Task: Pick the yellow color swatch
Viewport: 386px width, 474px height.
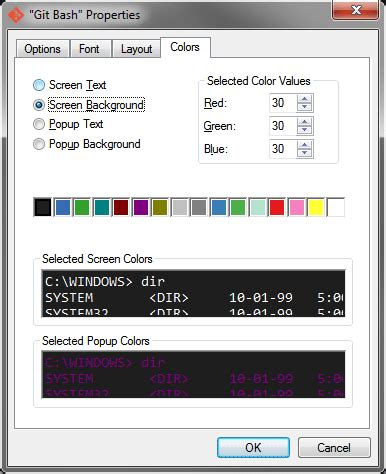Action: coord(316,207)
